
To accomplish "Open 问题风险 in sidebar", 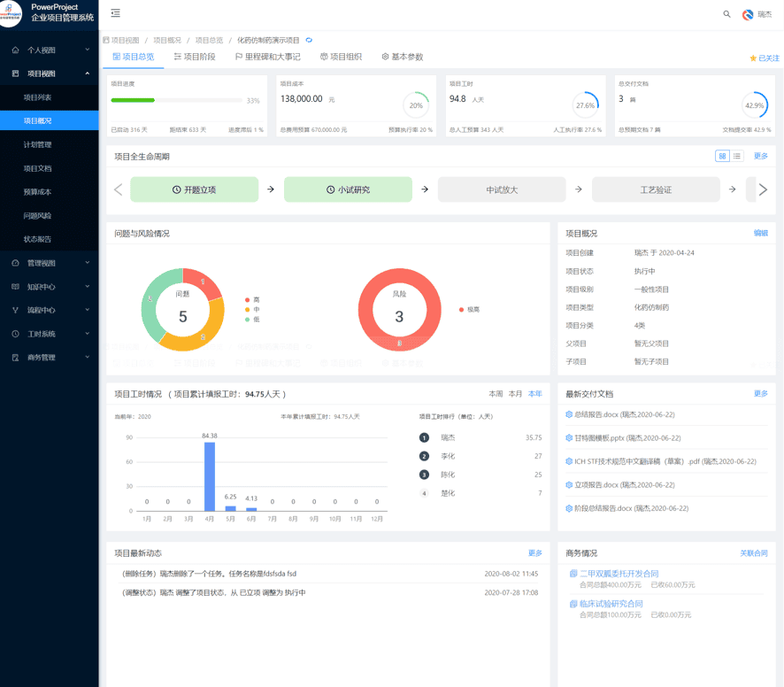I will 49,216.
